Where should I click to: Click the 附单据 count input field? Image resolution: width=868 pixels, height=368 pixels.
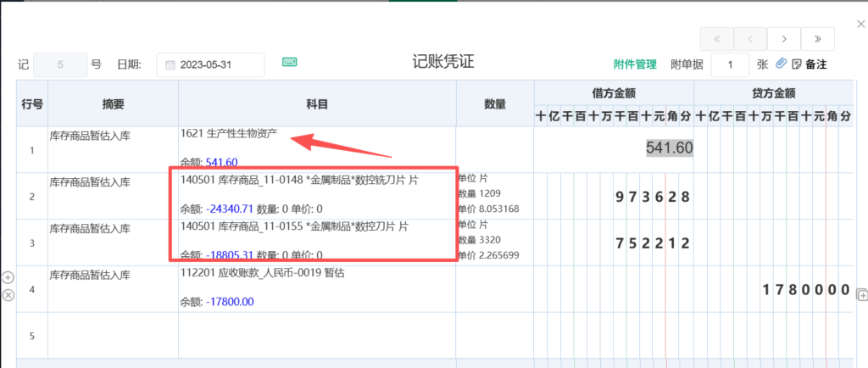[x=729, y=64]
